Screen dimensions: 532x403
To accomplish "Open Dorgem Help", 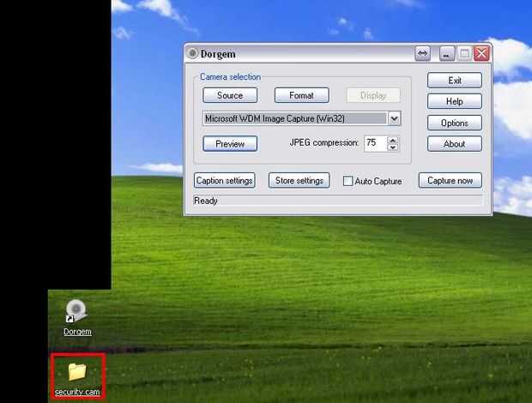I will 454,101.
